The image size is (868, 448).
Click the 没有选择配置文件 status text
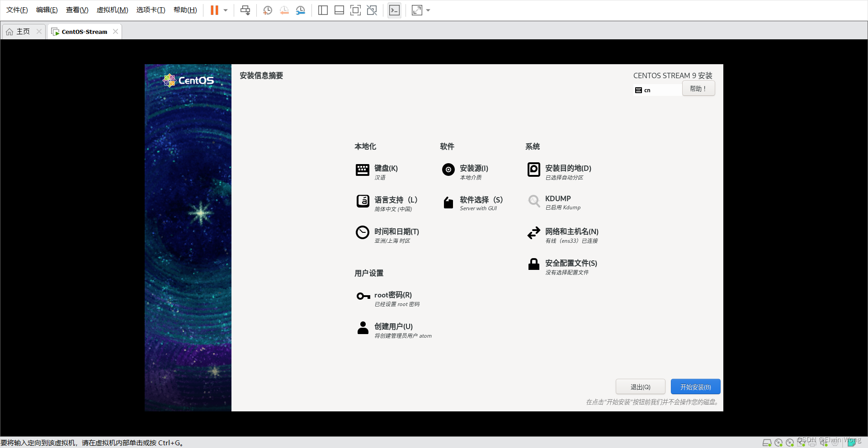[x=567, y=273]
